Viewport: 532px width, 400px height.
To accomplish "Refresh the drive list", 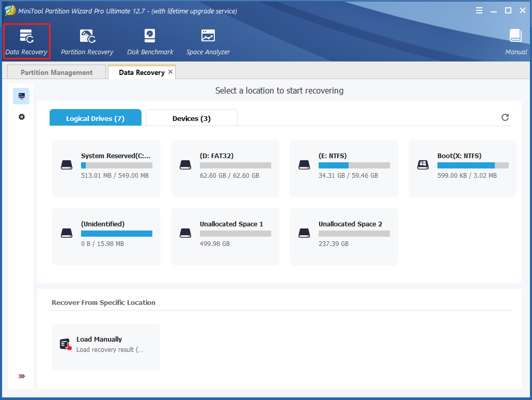I will point(505,117).
